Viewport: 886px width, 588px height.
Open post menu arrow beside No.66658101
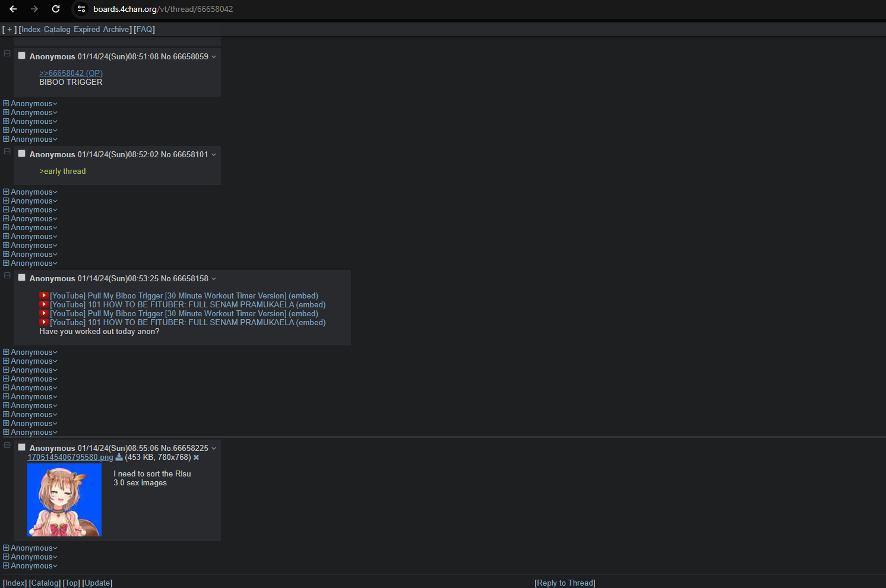pyautogui.click(x=214, y=155)
